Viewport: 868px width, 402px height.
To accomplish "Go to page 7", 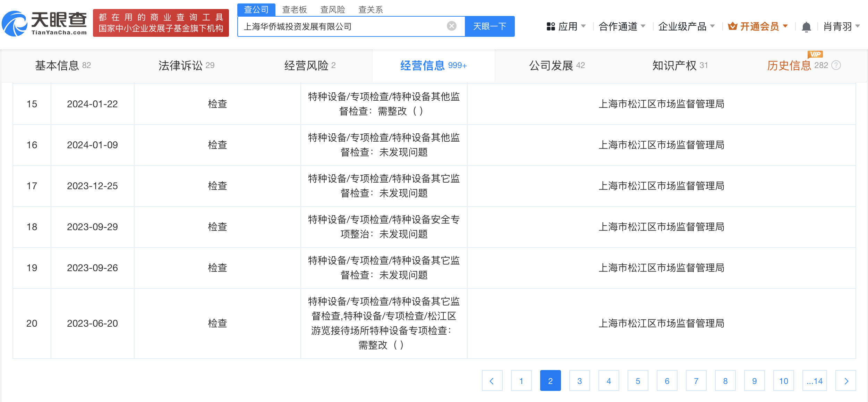I will click(x=696, y=381).
